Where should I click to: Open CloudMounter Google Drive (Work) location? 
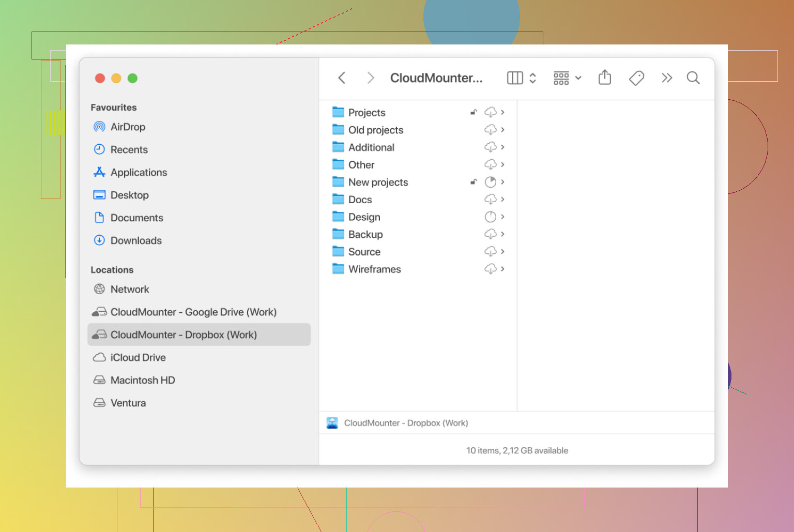click(x=199, y=312)
